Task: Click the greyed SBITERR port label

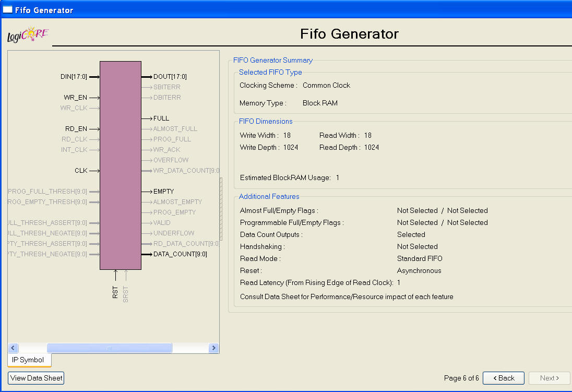Action: click(x=167, y=87)
